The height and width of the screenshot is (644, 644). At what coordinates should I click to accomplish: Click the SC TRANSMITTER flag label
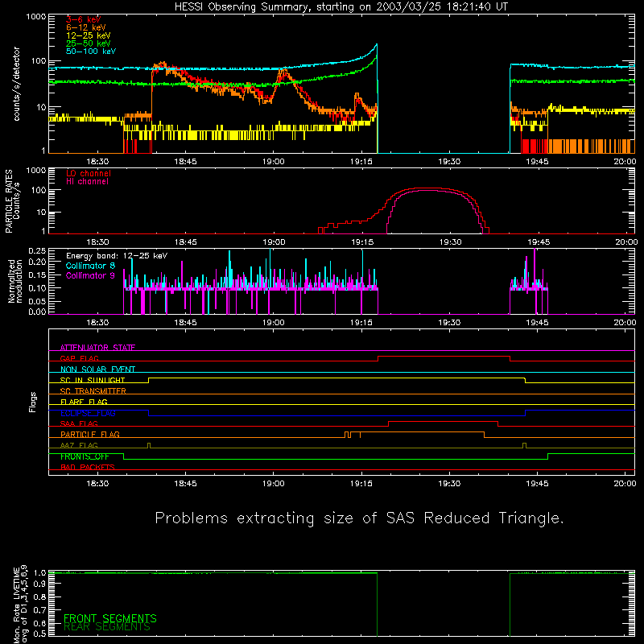pos(93,391)
